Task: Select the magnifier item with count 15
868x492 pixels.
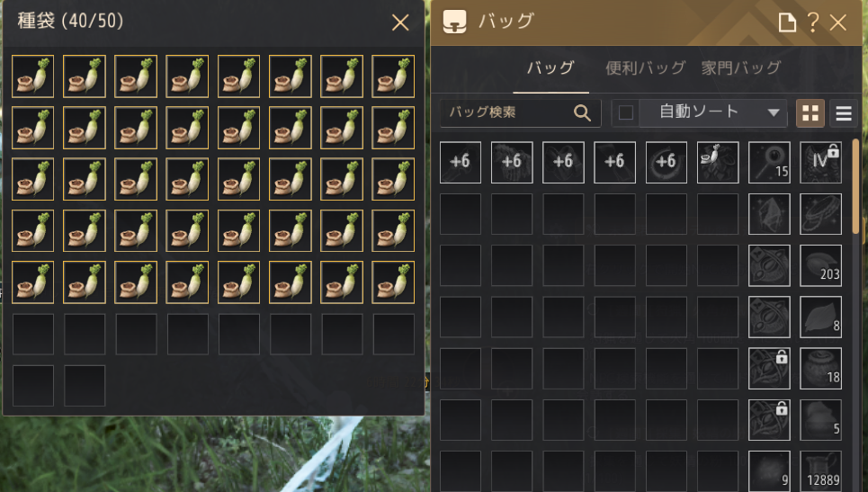Action: tap(769, 162)
